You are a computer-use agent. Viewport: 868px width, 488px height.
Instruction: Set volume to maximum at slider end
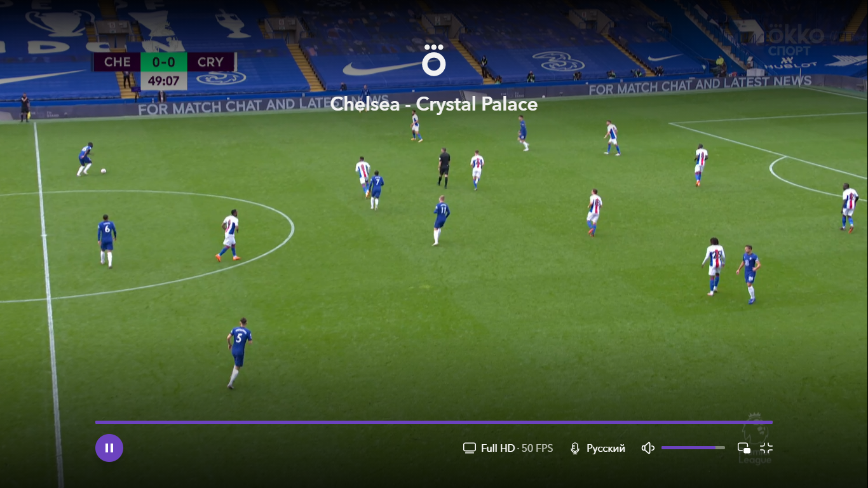coord(724,448)
